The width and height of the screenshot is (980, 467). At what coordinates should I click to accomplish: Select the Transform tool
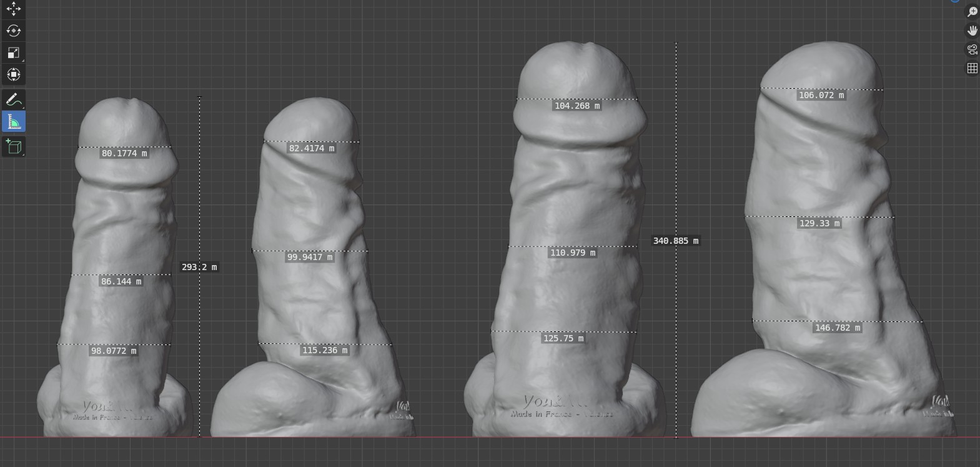coord(13,74)
